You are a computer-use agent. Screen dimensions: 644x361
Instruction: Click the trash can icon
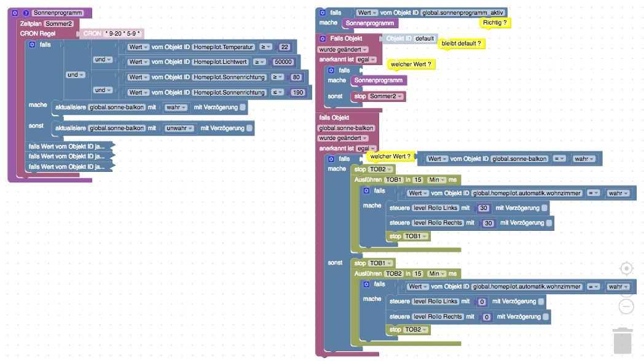(x=622, y=341)
